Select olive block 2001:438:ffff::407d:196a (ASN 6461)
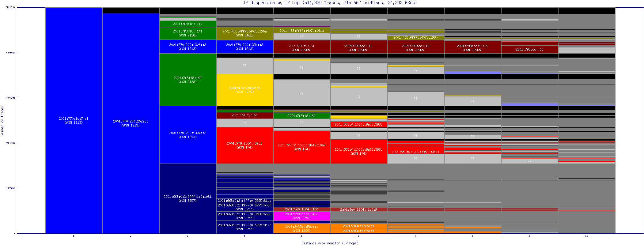The image size is (644, 245). [x=245, y=33]
